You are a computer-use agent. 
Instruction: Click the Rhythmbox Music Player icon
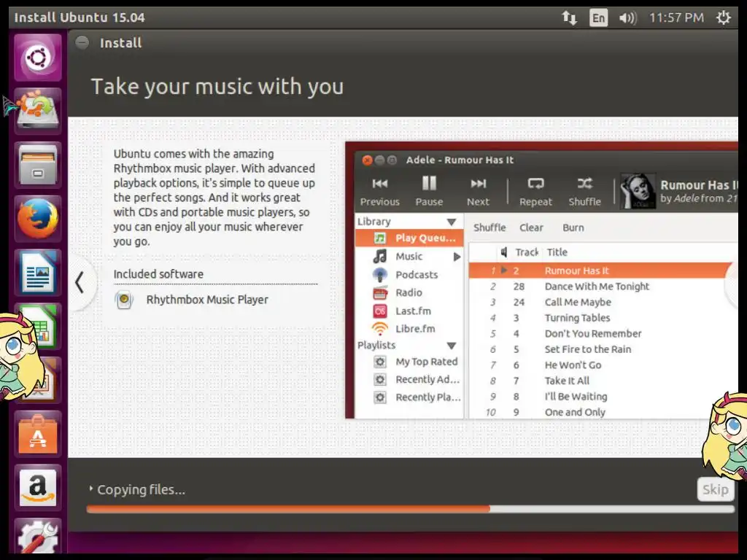click(124, 300)
